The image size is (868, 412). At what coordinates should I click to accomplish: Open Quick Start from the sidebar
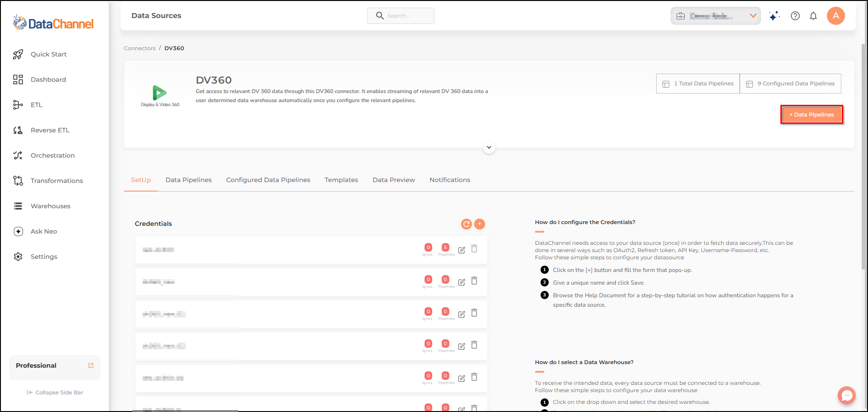point(40,54)
